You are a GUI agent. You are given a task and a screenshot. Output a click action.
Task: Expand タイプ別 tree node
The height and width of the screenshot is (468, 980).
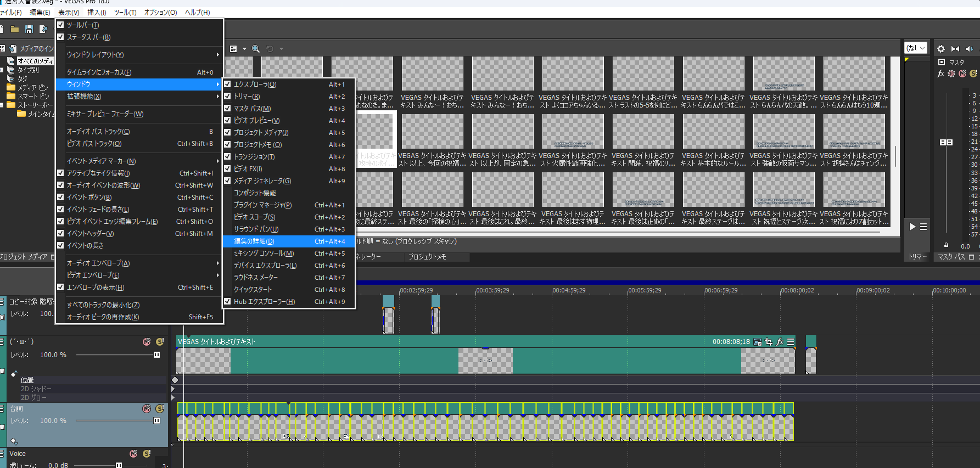coord(2,70)
